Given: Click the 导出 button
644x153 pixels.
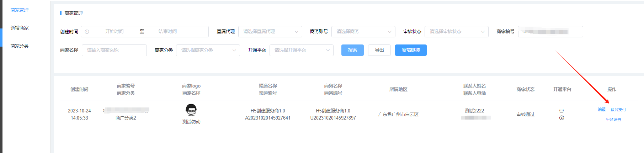Looking at the screenshot, I should click(x=379, y=50).
